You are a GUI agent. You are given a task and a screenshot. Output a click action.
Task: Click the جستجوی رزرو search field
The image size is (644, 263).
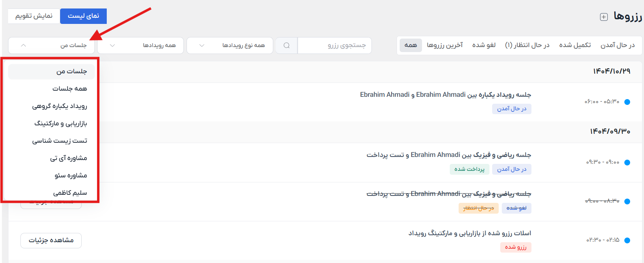tap(335, 46)
